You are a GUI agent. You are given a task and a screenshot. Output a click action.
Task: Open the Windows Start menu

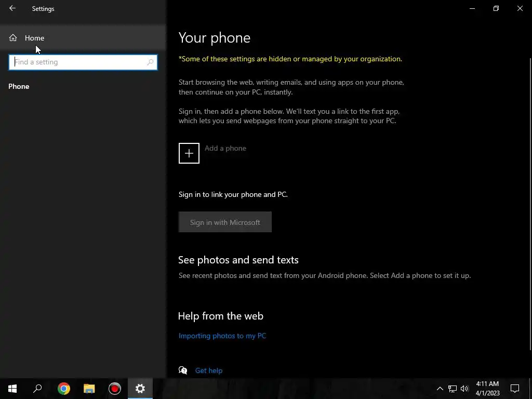coord(12,389)
